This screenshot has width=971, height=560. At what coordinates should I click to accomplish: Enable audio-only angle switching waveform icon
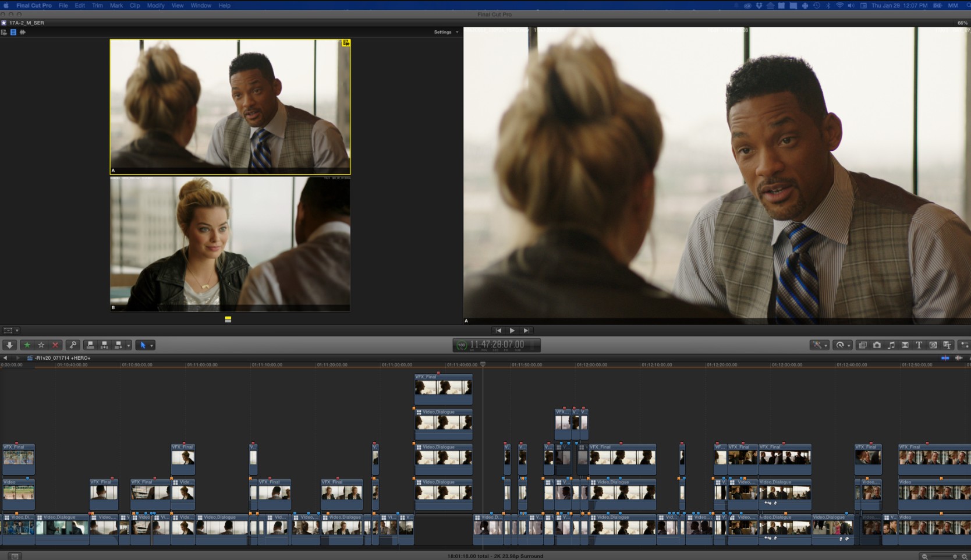(23, 32)
